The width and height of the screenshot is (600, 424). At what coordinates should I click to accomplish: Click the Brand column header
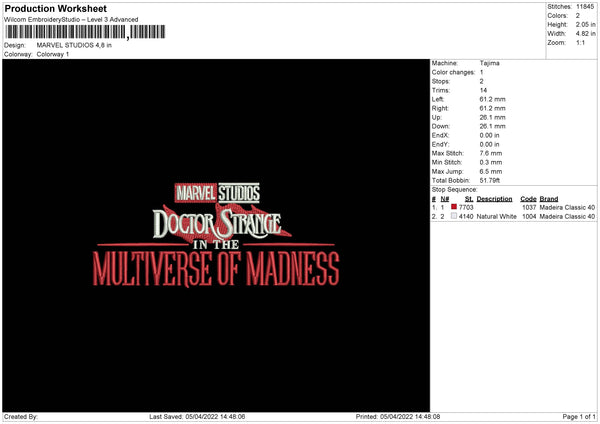(x=549, y=199)
